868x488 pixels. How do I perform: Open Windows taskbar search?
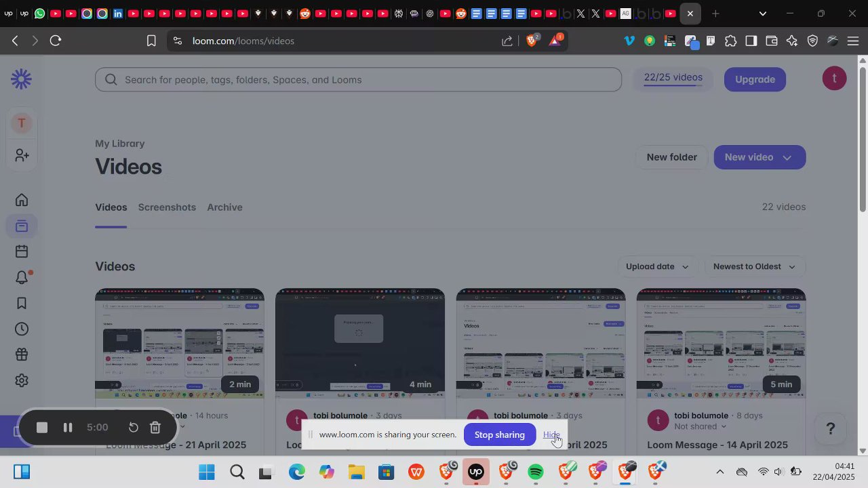(237, 472)
